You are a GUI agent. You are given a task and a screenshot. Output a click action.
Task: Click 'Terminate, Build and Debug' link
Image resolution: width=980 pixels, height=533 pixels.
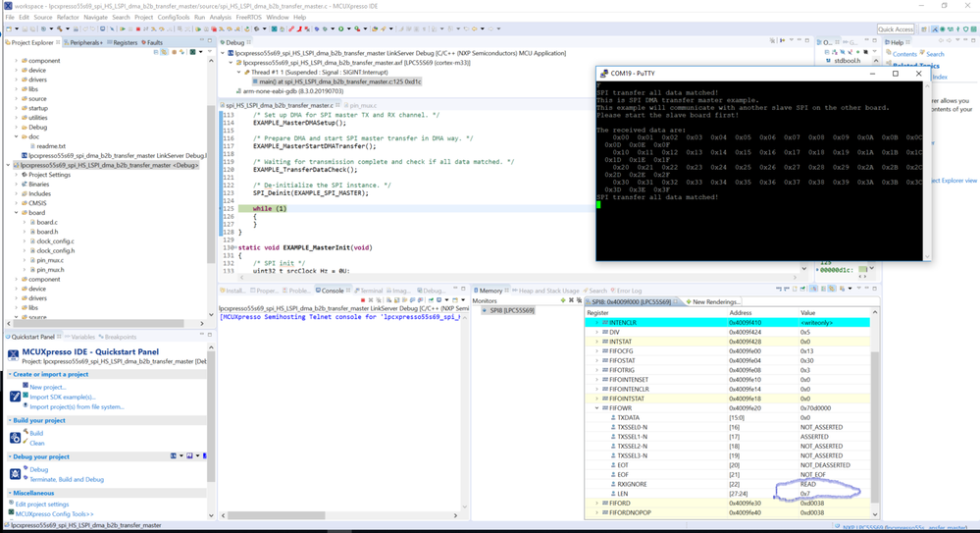67,480
